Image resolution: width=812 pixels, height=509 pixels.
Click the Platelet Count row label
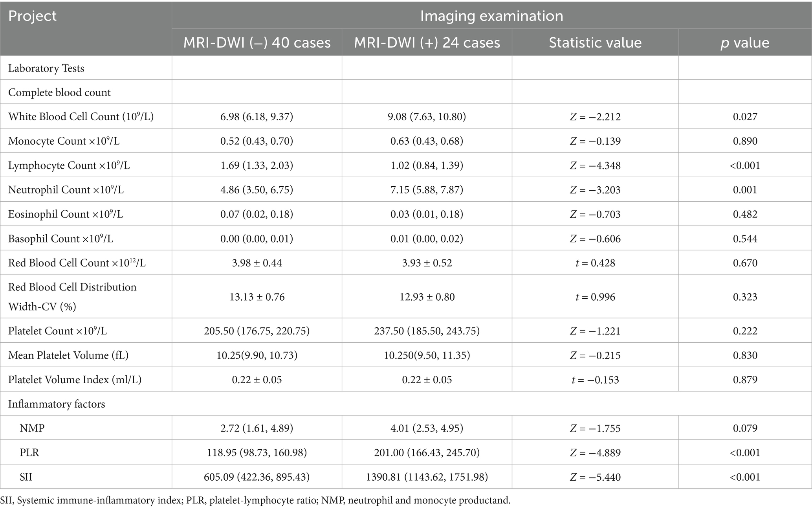[57, 331]
